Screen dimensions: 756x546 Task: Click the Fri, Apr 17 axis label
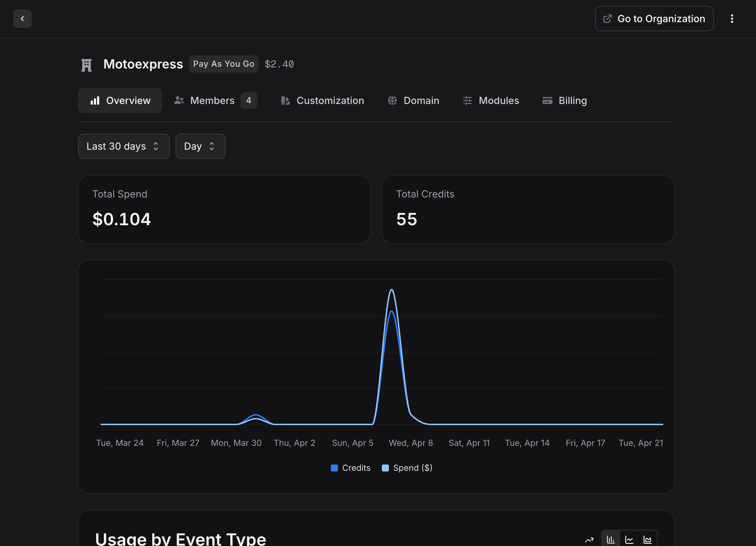coord(585,443)
